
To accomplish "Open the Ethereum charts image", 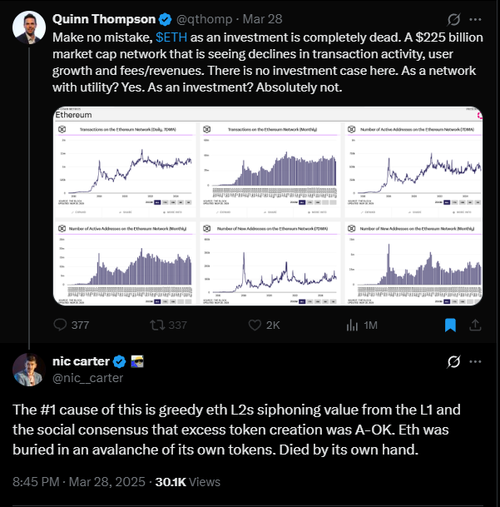I will tap(268, 206).
